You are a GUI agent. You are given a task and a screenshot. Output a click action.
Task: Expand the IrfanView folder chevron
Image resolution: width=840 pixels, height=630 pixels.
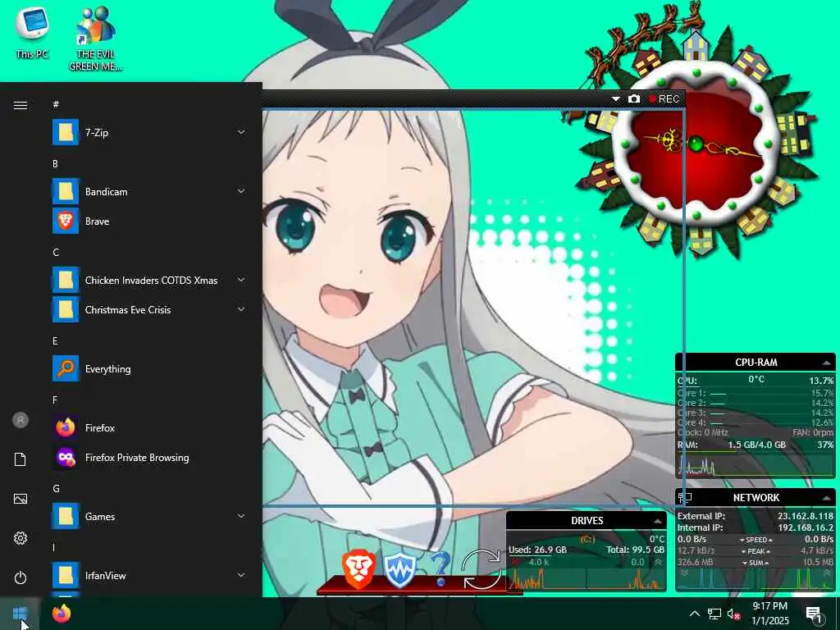(x=241, y=575)
